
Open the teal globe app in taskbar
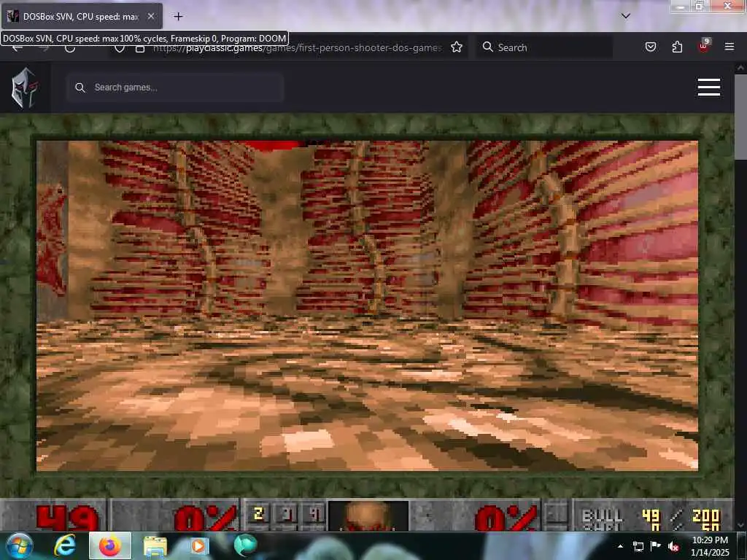pos(245,545)
